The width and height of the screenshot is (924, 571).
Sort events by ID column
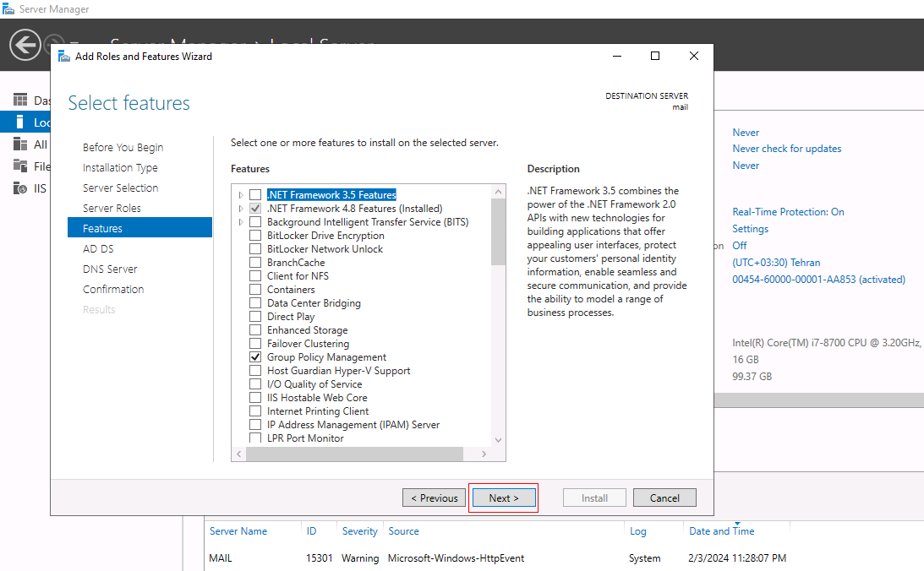(311, 531)
